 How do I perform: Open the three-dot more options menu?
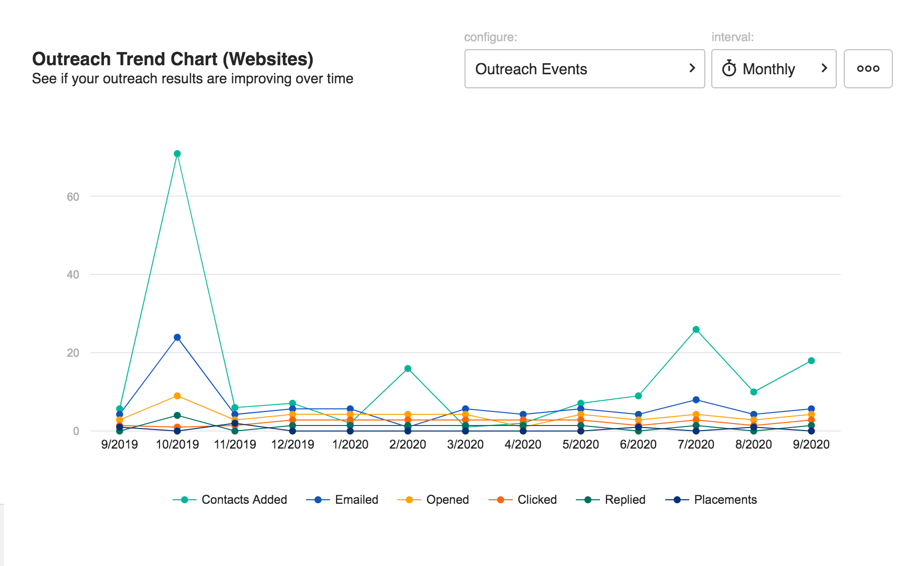(868, 69)
